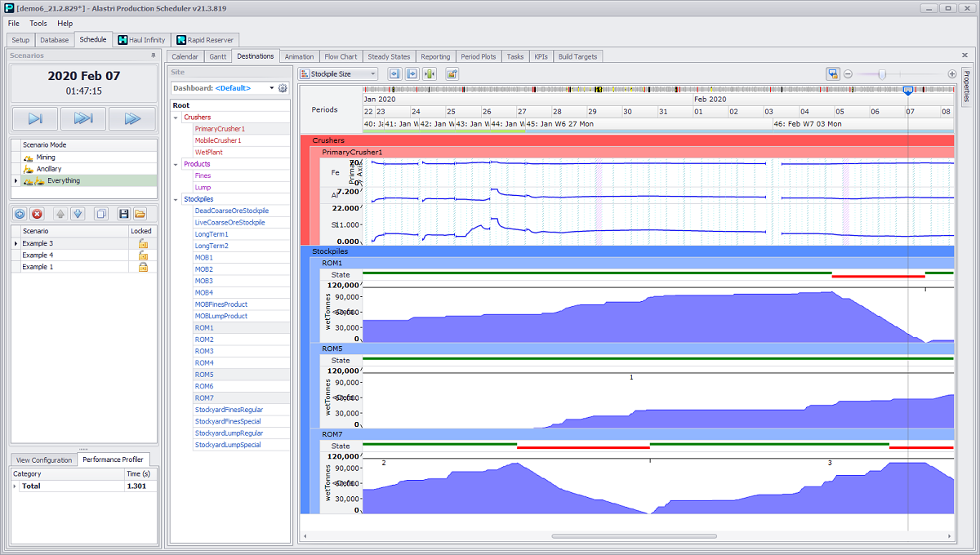Select the Mining scenario mode
This screenshot has width=980, height=555.
click(46, 158)
